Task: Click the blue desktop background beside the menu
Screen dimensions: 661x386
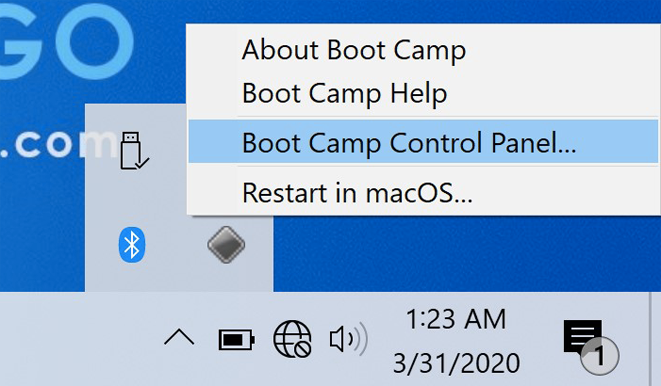Action: (464, 253)
